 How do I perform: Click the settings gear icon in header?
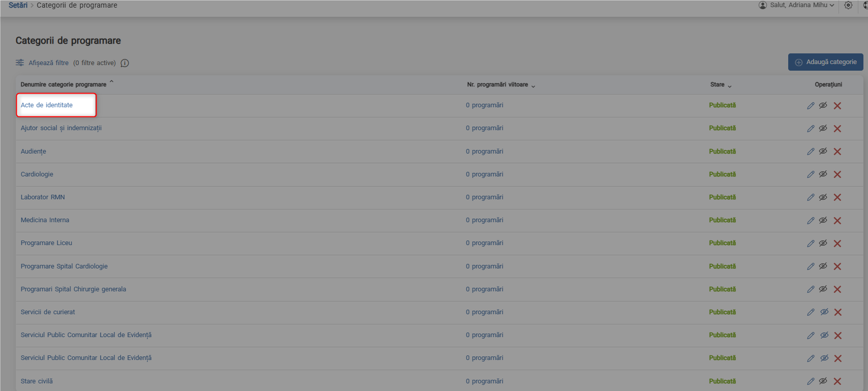click(848, 5)
